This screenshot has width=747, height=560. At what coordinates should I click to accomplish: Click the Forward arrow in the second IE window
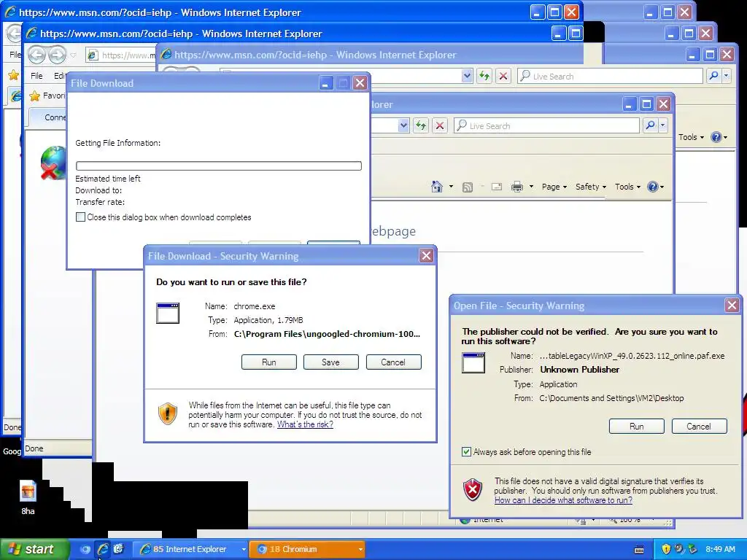(x=57, y=55)
